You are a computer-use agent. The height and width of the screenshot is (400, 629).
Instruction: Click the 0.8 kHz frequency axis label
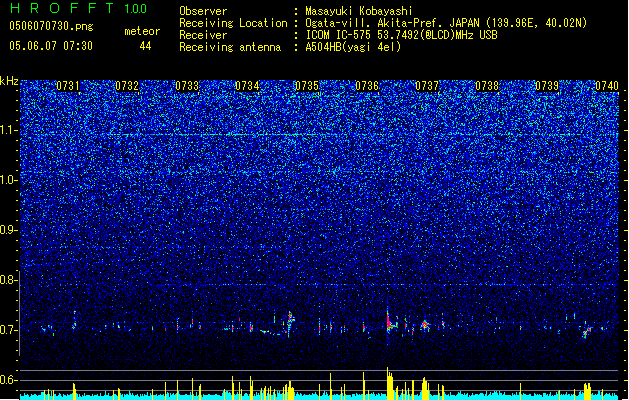pyautogui.click(x=8, y=280)
